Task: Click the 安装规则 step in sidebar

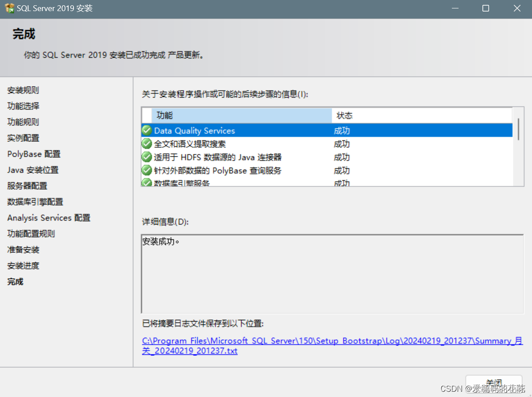Action: click(x=23, y=90)
